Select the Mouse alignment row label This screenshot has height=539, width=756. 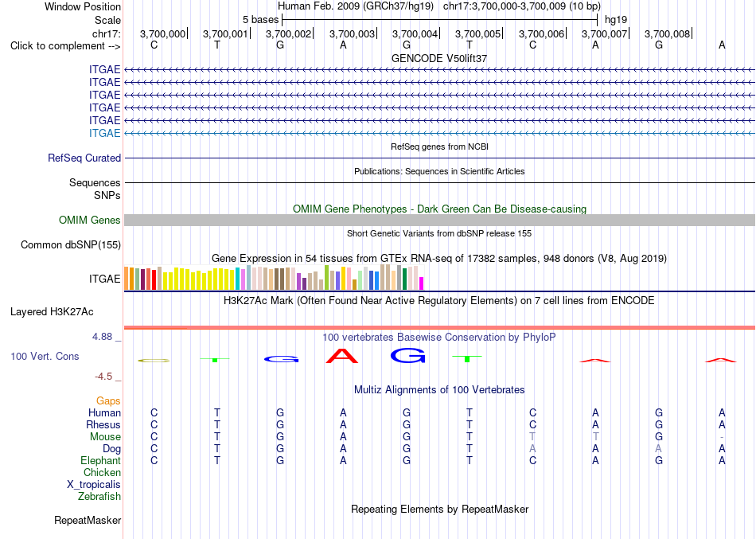(105, 437)
